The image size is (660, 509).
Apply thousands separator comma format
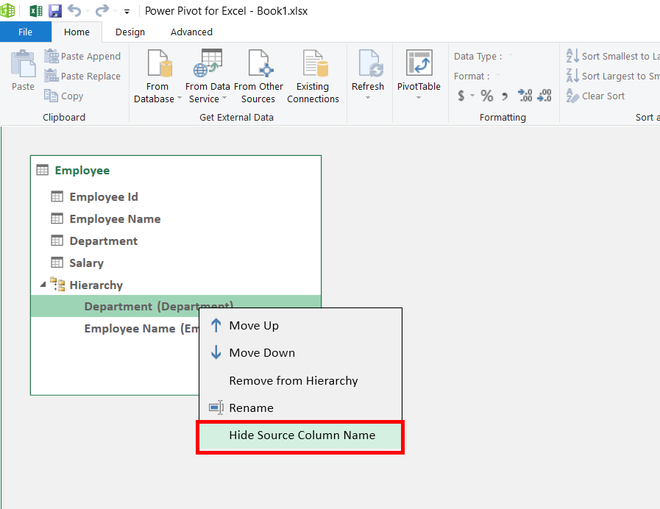(505, 96)
